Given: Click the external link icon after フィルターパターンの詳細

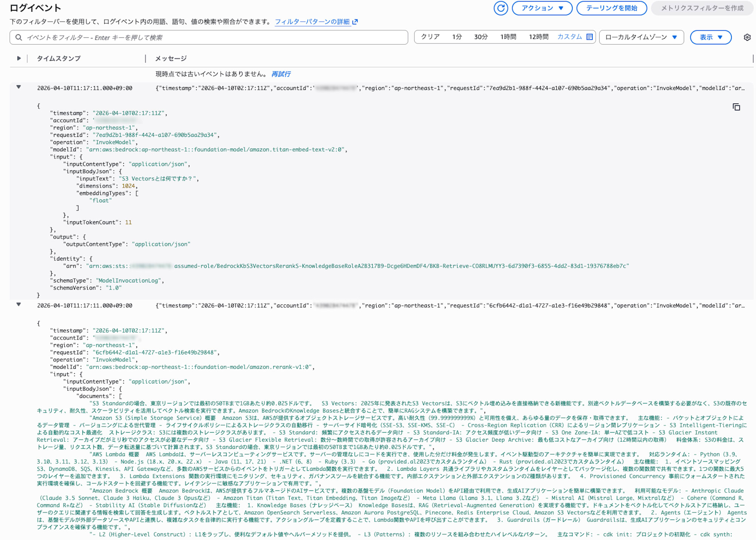Looking at the screenshot, I should (355, 22).
